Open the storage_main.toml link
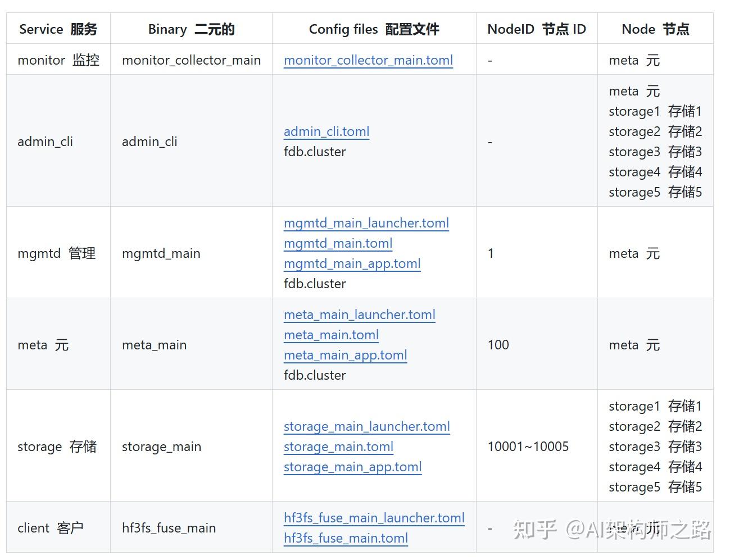The height and width of the screenshot is (560, 730). 338,447
